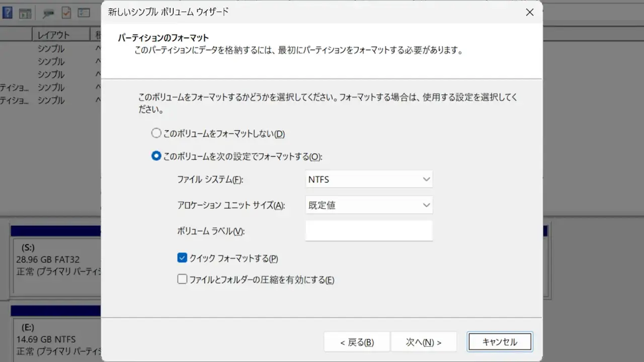Click inside the ボリューム ラベル input field

click(x=369, y=230)
